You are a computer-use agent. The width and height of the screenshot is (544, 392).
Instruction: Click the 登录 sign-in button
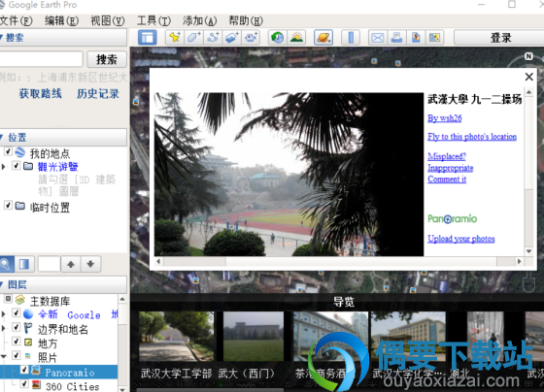tap(500, 38)
